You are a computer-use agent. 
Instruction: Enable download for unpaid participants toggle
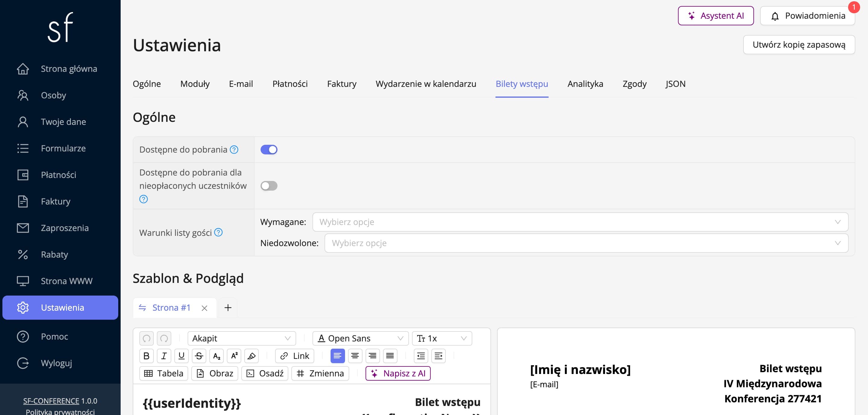click(269, 186)
